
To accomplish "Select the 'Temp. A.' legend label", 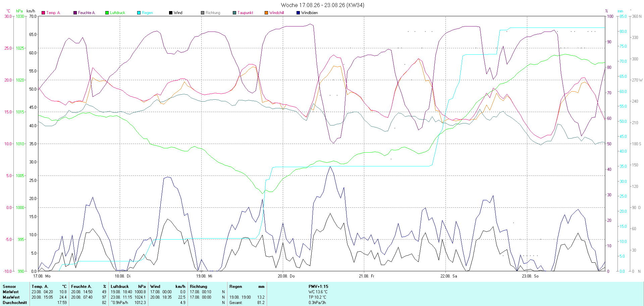I will click(x=53, y=13).
